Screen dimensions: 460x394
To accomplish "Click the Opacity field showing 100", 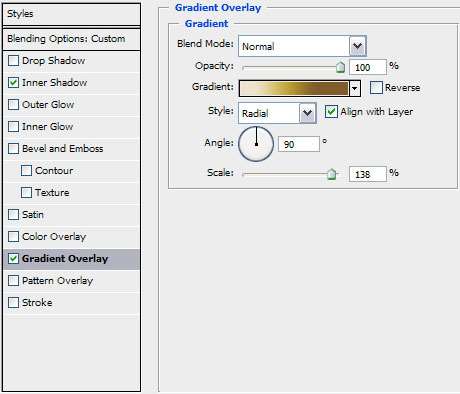I will pos(368,68).
